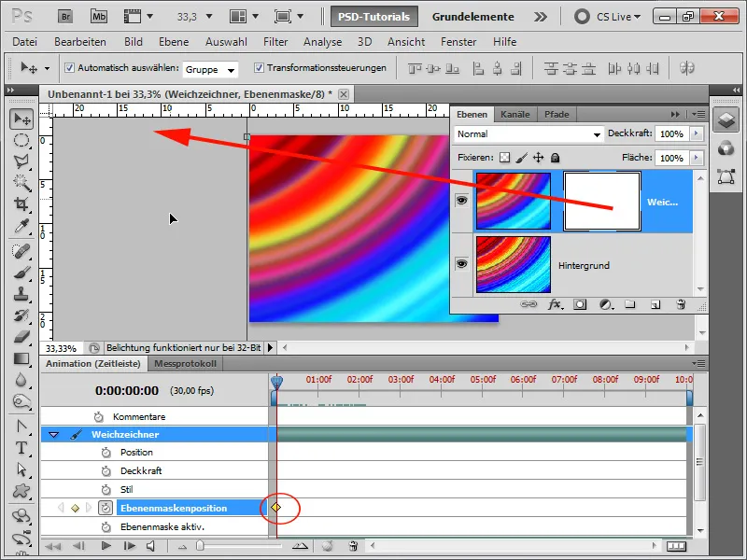Image resolution: width=747 pixels, height=560 pixels.
Task: Open Fläche slider arrow
Action: tap(697, 158)
